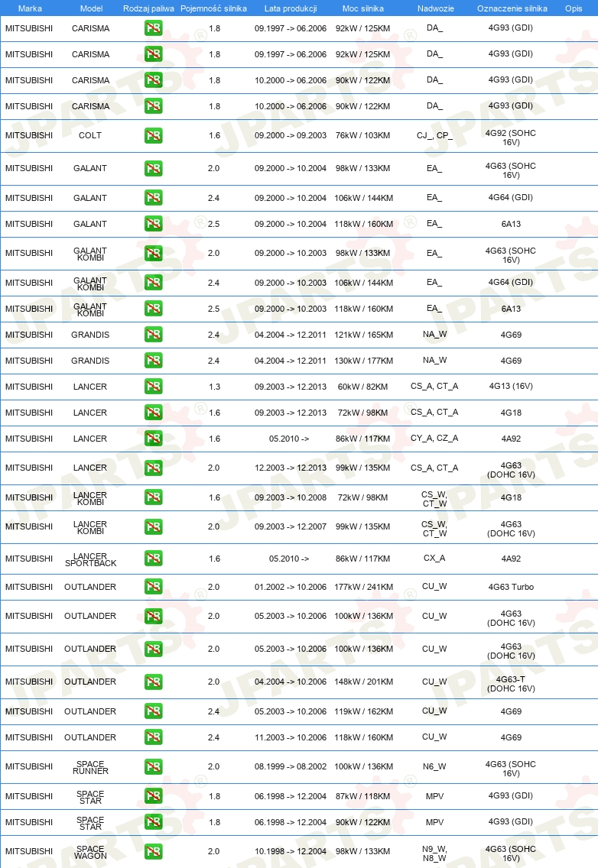
Task: Select the COLT model cell
Action: point(89,135)
